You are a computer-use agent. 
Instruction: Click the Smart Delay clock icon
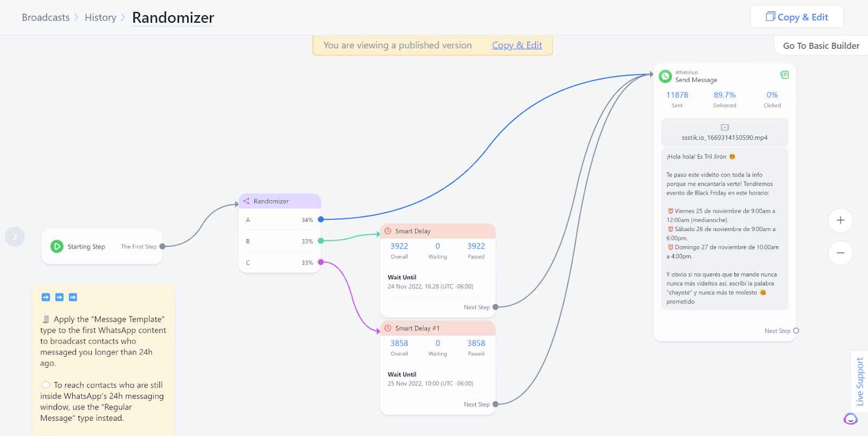(x=388, y=231)
